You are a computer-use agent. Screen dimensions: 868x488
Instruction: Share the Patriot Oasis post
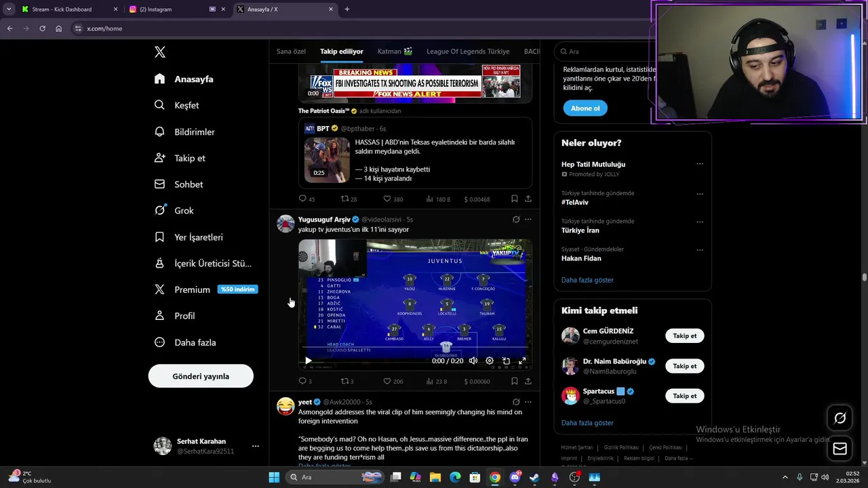click(528, 199)
